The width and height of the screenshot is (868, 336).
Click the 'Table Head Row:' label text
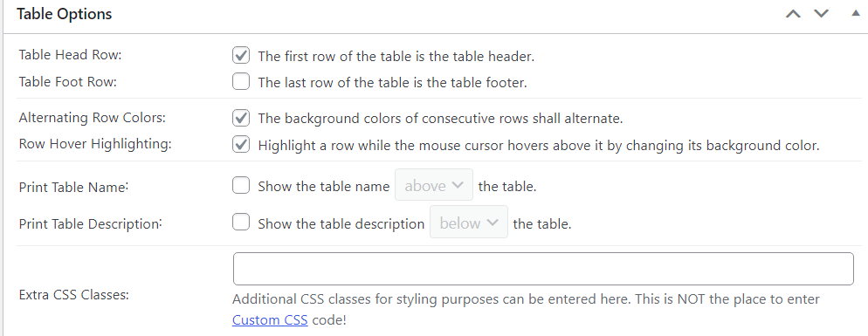[x=70, y=55]
